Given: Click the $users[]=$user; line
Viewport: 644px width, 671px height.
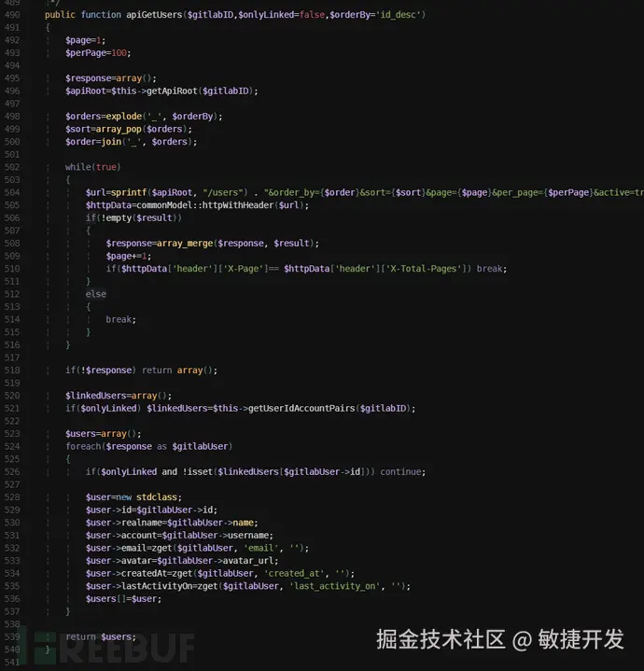Looking at the screenshot, I should pos(123,599).
